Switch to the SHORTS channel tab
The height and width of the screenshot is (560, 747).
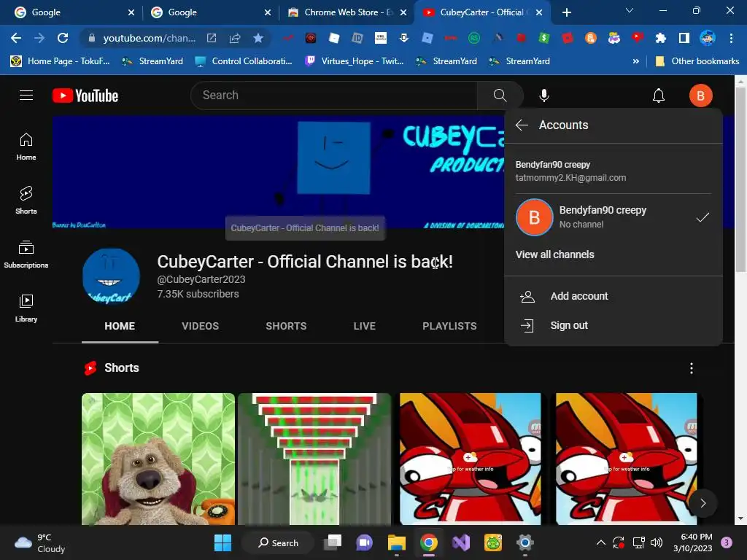point(286,326)
